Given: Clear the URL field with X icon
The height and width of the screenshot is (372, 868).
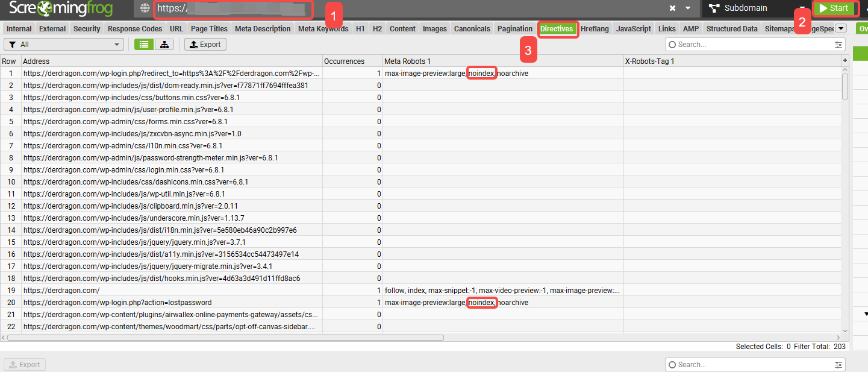Looking at the screenshot, I should [672, 8].
